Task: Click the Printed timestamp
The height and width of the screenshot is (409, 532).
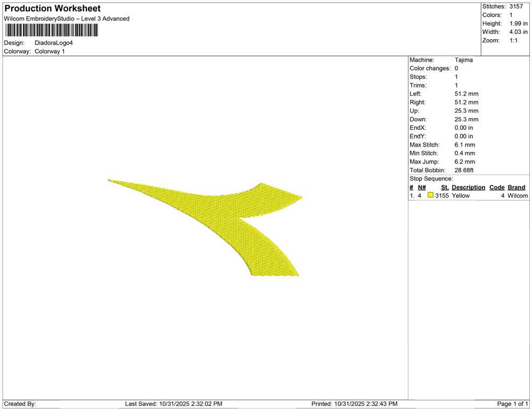Action: 355,403
